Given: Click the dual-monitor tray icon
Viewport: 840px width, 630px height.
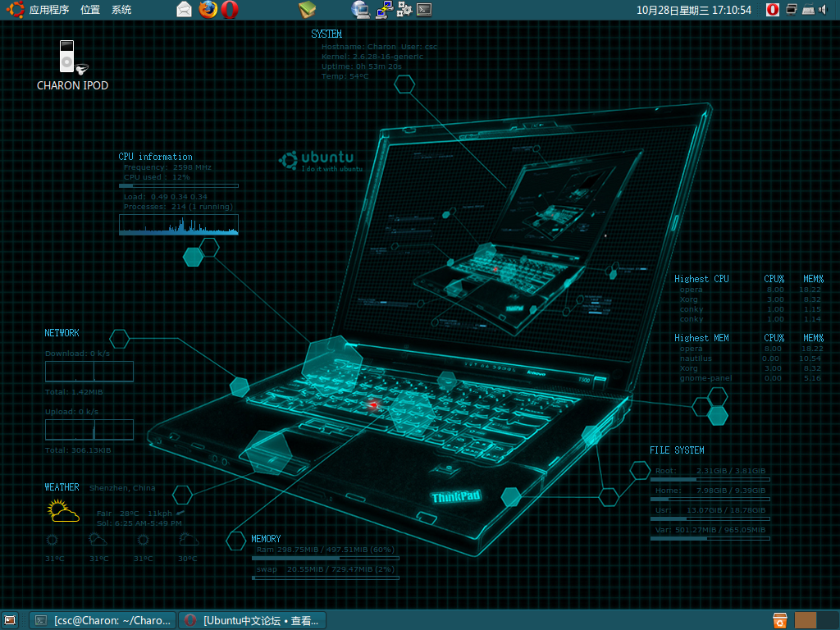Looking at the screenshot, I should click(792, 10).
